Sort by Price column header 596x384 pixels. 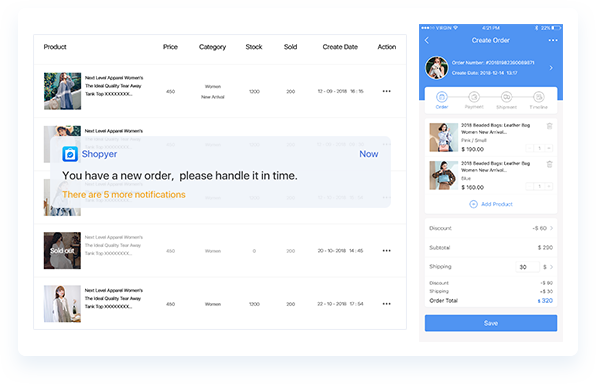[170, 47]
